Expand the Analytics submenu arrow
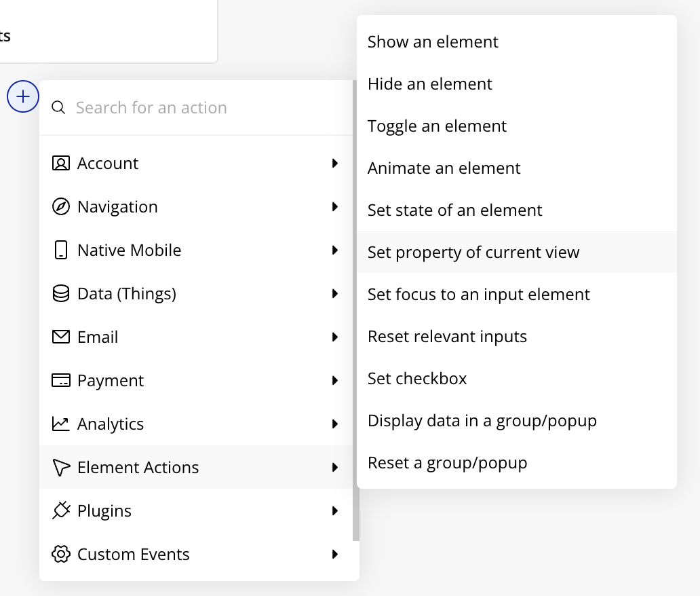The image size is (700, 596). click(x=335, y=424)
